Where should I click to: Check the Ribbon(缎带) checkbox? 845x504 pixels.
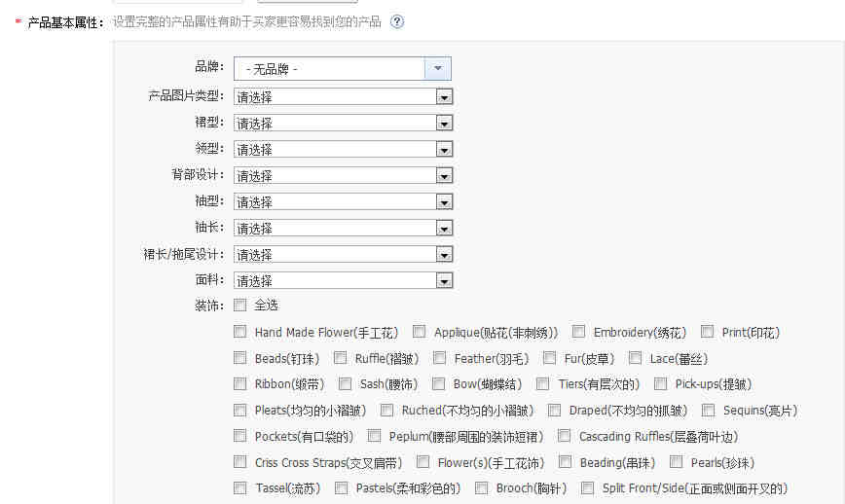239,383
